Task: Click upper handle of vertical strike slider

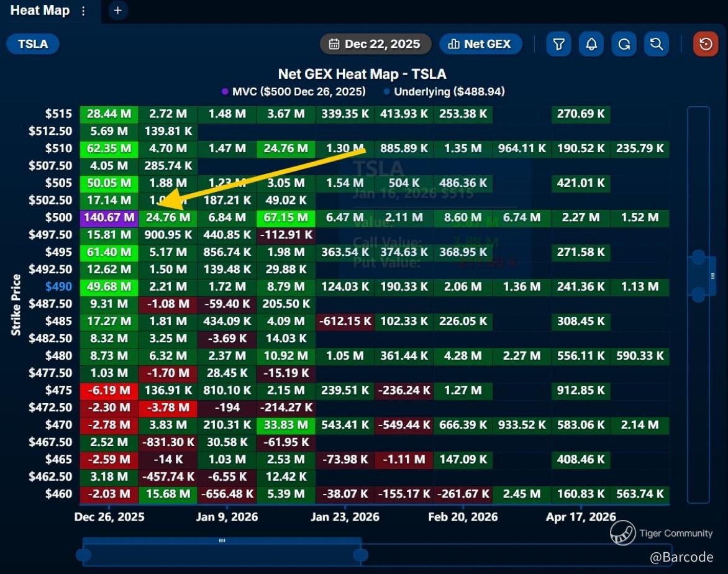Action: pos(698,257)
